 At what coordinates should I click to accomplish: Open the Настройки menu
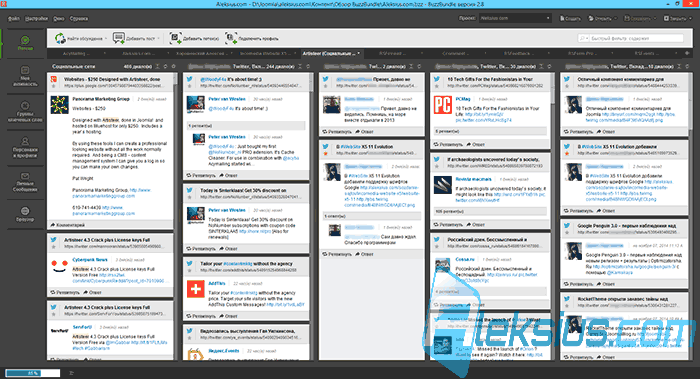point(37,19)
